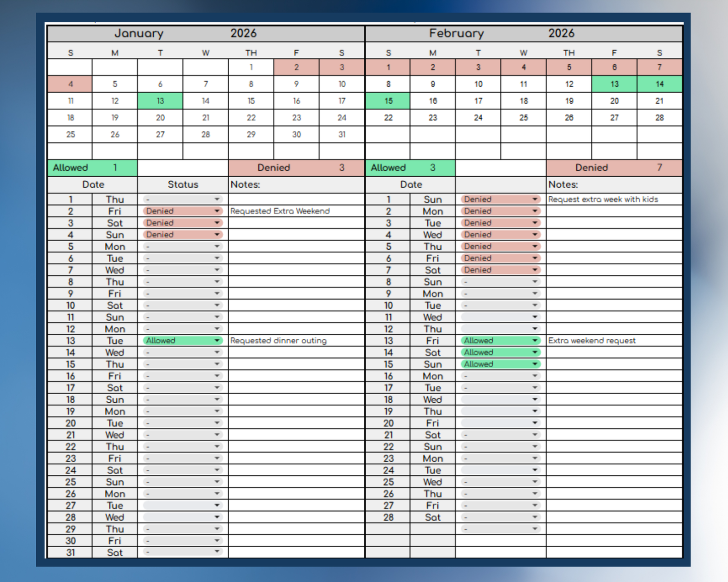Open Allowed dropdown for January 13 Tue
728x582 pixels.
(183, 340)
